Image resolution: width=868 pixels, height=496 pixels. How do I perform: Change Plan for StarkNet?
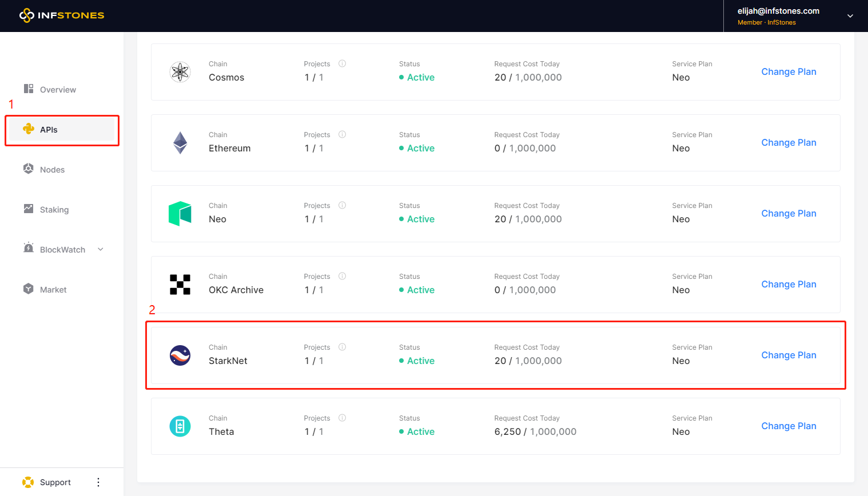[x=789, y=355]
